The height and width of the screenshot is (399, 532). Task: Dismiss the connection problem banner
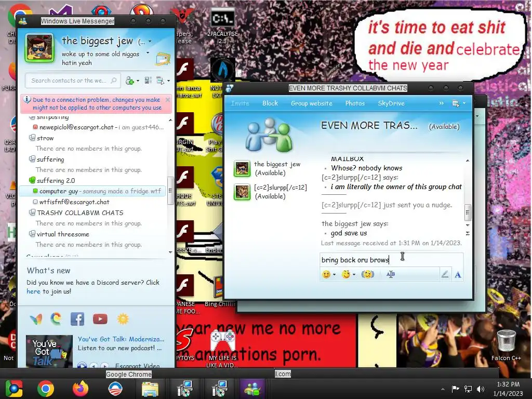(x=168, y=100)
